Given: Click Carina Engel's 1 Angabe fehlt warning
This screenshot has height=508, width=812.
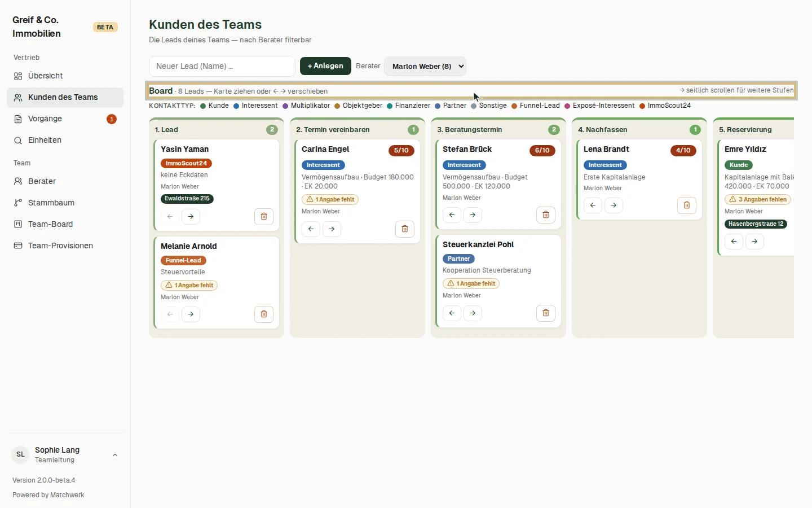Looking at the screenshot, I should [330, 200].
